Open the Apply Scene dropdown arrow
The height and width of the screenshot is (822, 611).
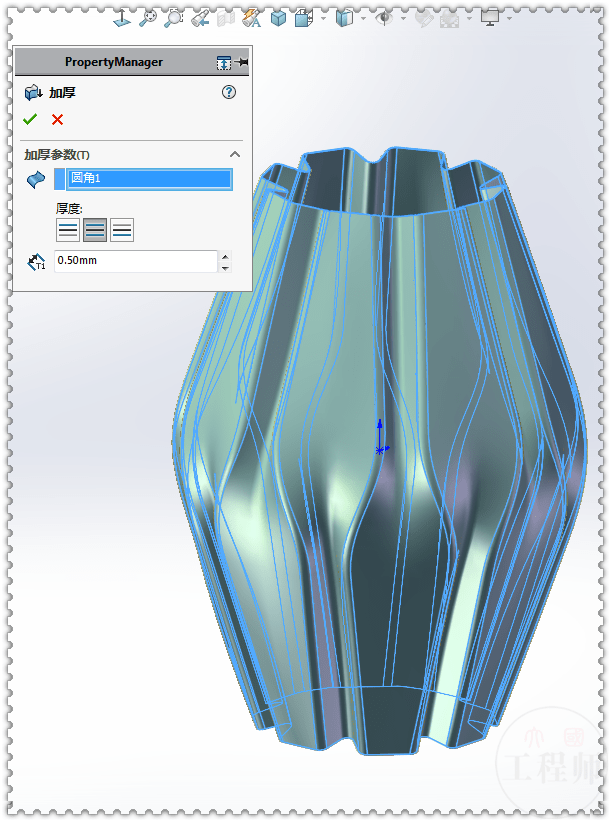(x=469, y=18)
